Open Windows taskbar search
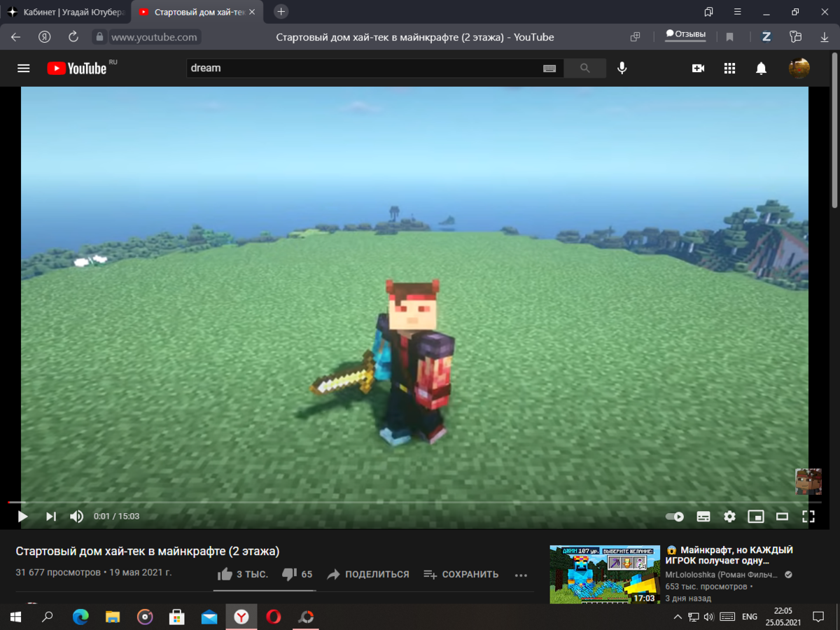840x630 pixels. click(x=48, y=617)
